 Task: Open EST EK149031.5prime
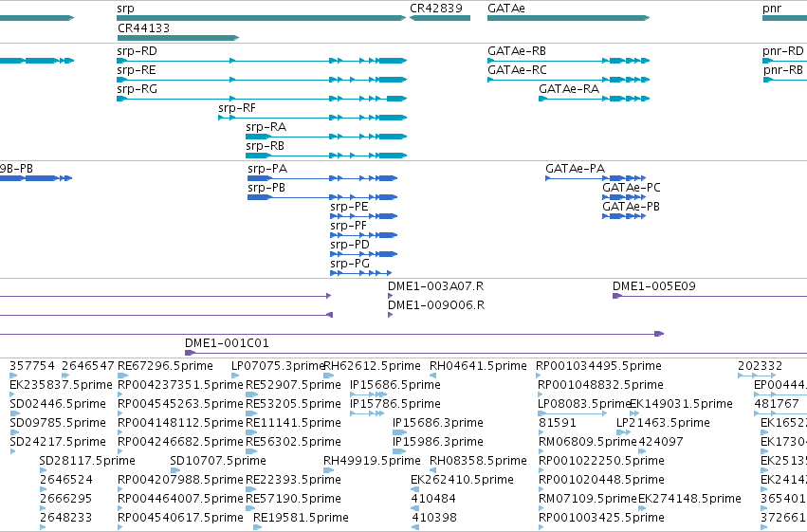[682, 404]
